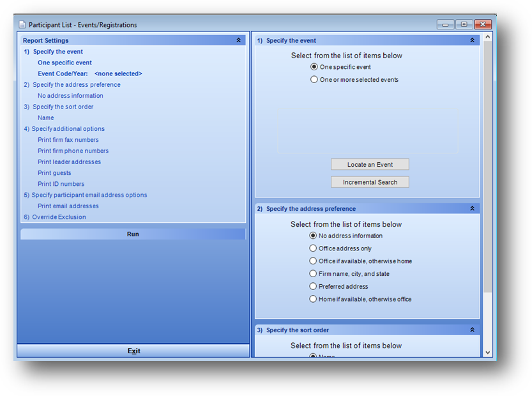Click the scroll up arrow of right pane
Screen dimensions: 532x396
[x=487, y=36]
